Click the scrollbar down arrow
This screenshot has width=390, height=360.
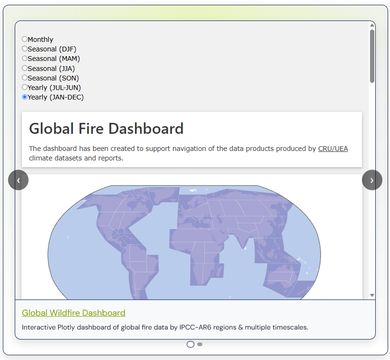[x=372, y=295]
